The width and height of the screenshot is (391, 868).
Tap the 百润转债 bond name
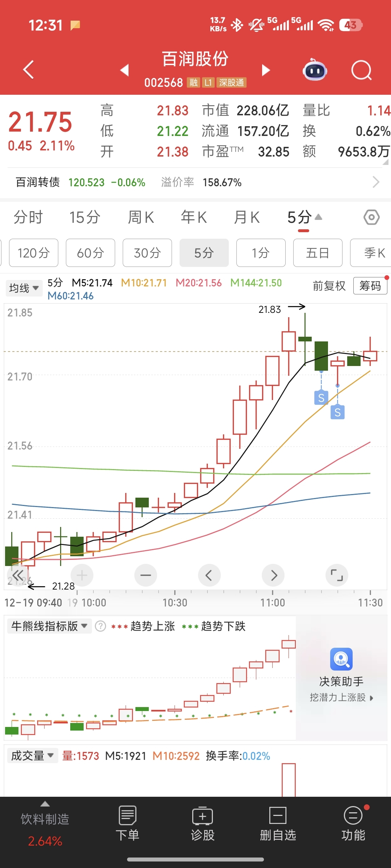coord(38,182)
